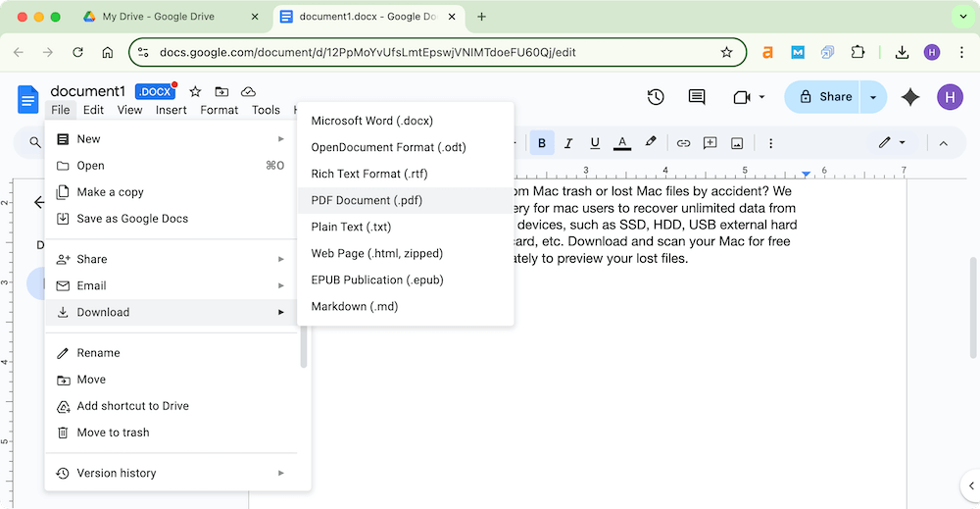Open the toolbar more options menu
The height and width of the screenshot is (509, 980).
770,143
